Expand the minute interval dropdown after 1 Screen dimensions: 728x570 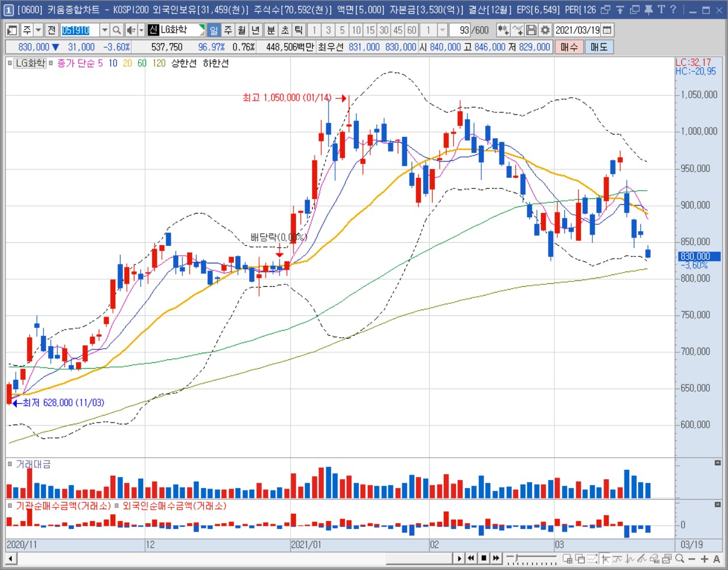coord(442,30)
